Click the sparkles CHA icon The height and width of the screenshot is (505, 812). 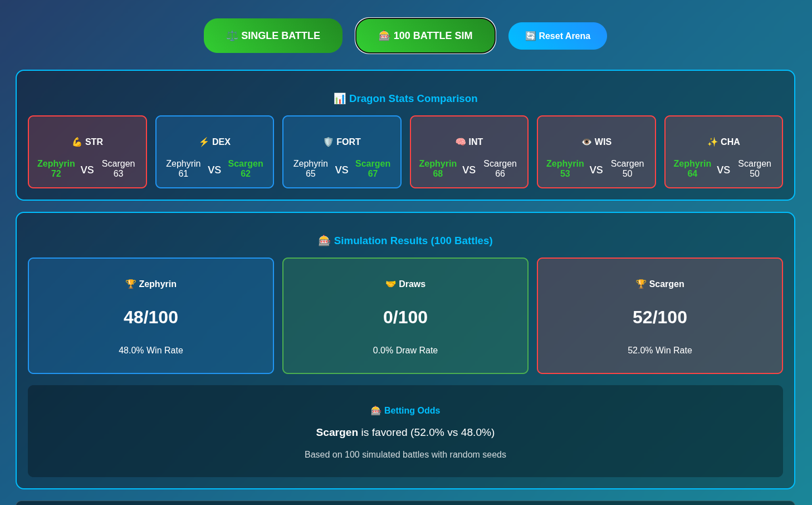pos(712,142)
